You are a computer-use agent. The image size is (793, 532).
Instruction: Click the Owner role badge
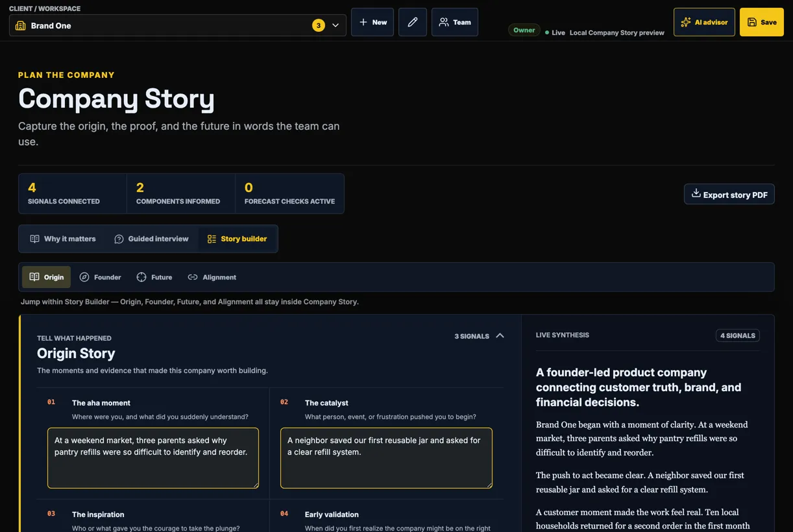tap(524, 30)
